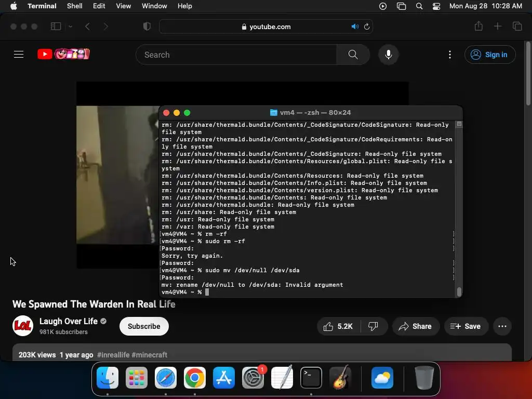Click the Terminal scrollback marker icon
Image resolution: width=532 pixels, height=399 pixels.
pyautogui.click(x=459, y=124)
